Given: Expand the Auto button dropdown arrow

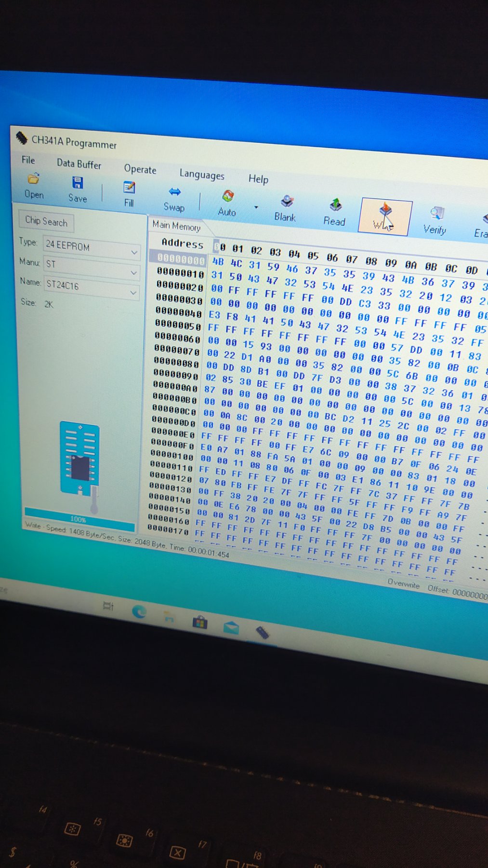Looking at the screenshot, I should [x=256, y=207].
